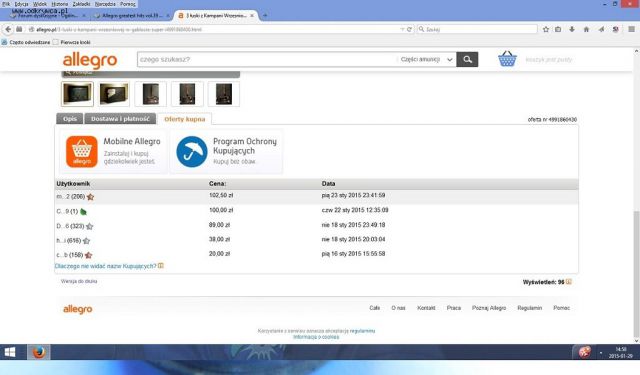Go to the browser home page icon
The height and width of the screenshot is (375, 640).
coord(586,29)
